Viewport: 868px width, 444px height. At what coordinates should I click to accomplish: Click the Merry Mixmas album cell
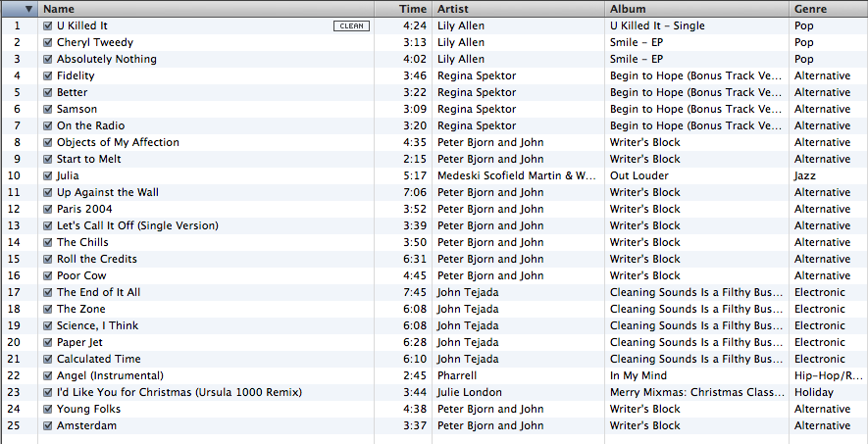tap(697, 392)
